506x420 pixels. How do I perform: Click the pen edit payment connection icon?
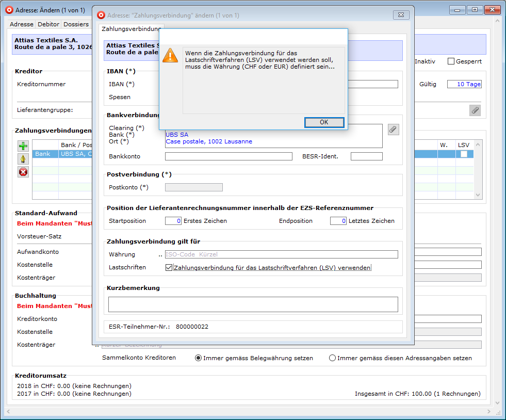tap(23, 159)
